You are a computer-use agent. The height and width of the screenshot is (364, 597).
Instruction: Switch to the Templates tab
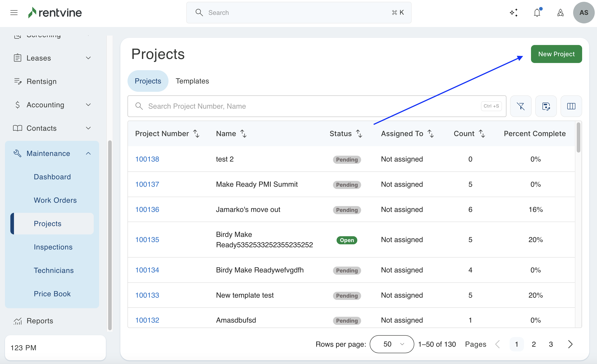click(192, 81)
